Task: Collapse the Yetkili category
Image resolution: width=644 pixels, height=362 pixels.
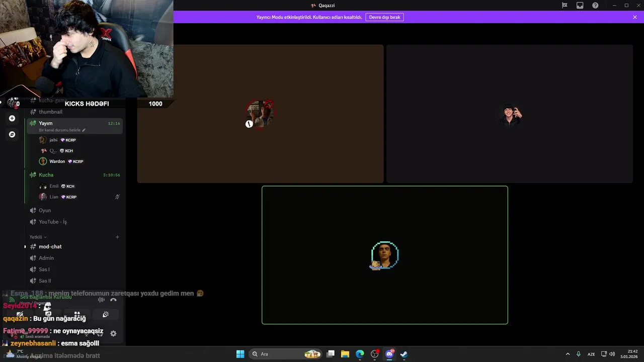Action: [x=38, y=237]
